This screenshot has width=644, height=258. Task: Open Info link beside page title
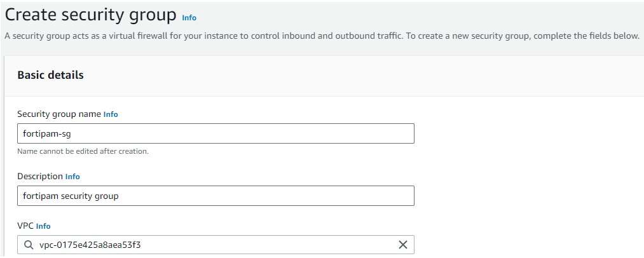point(189,18)
